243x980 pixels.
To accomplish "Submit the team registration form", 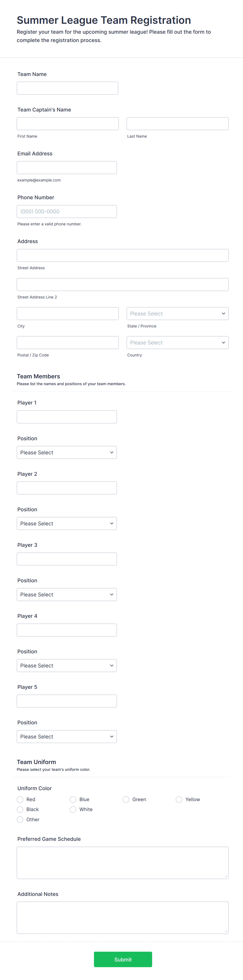I will click(x=123, y=959).
